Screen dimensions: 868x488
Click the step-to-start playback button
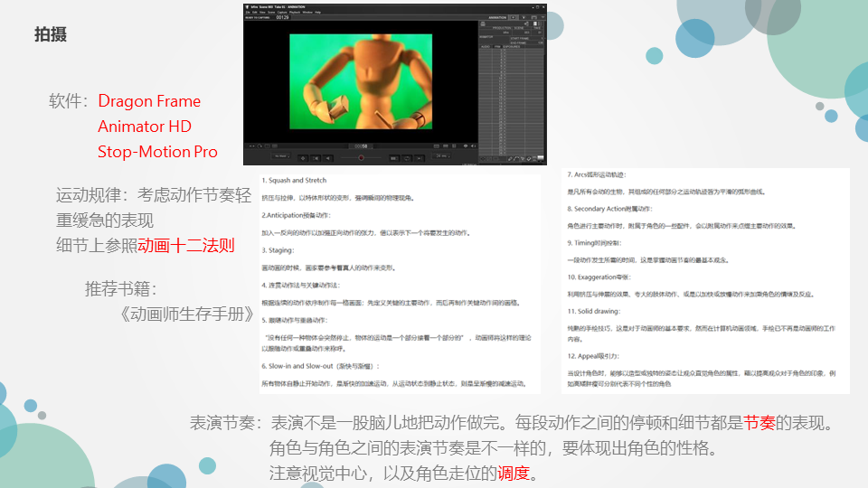[316, 158]
